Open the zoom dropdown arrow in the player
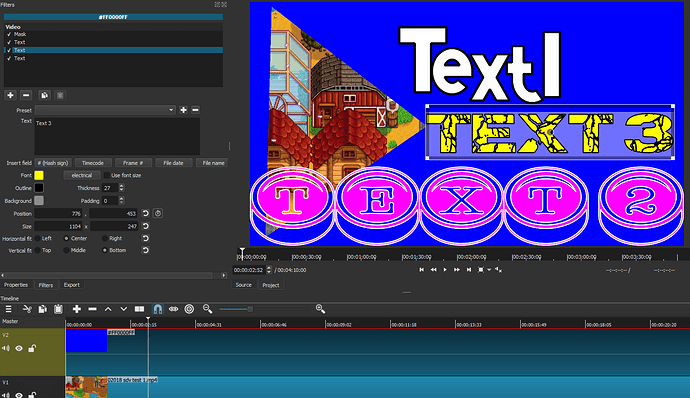Image resolution: width=690 pixels, height=398 pixels. (489, 269)
